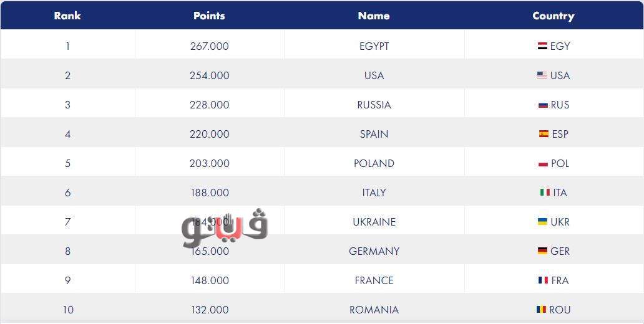Click the ROMANIA name entry

click(374, 310)
